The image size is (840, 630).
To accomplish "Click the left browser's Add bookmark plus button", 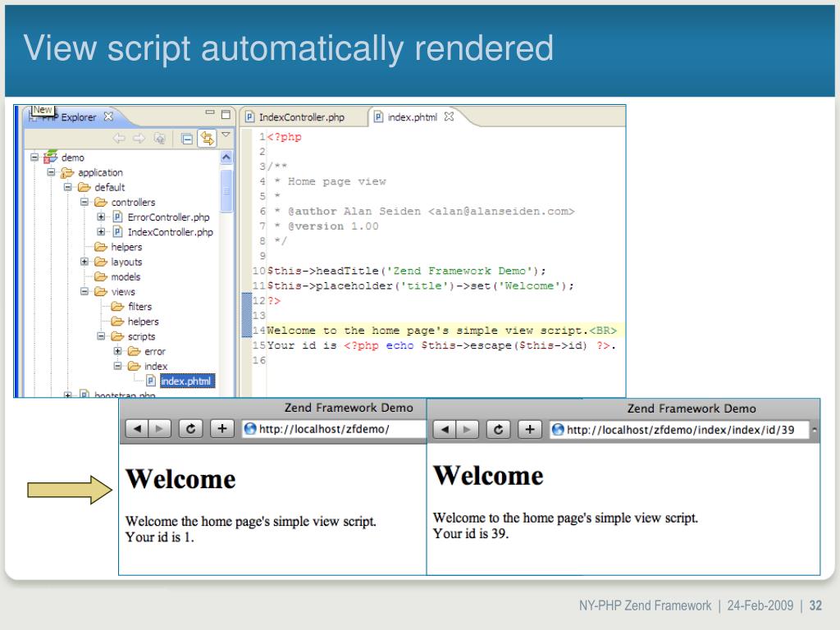I will click(x=221, y=428).
